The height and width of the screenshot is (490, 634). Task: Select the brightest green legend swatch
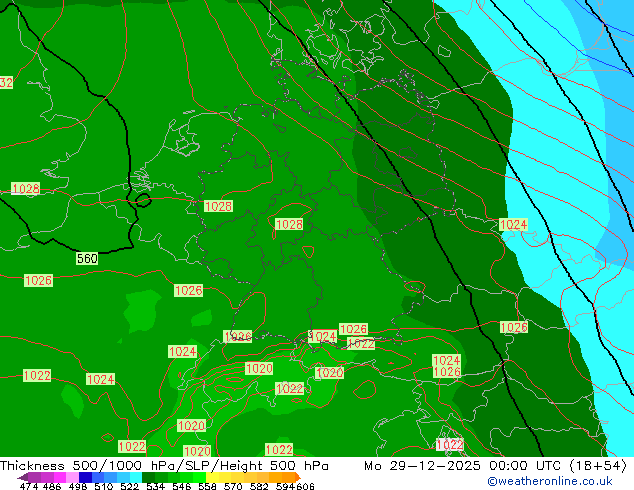click(199, 477)
